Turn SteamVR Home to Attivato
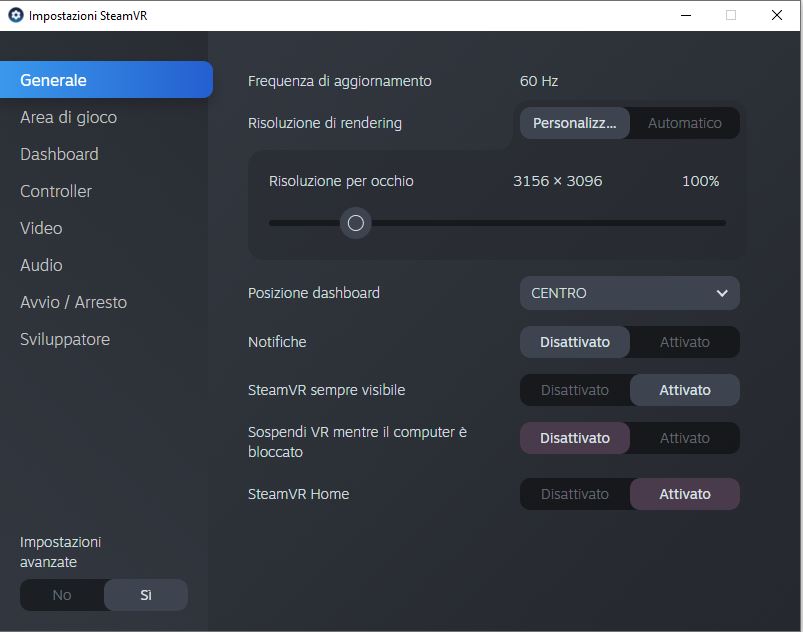This screenshot has width=803, height=632. [x=685, y=494]
